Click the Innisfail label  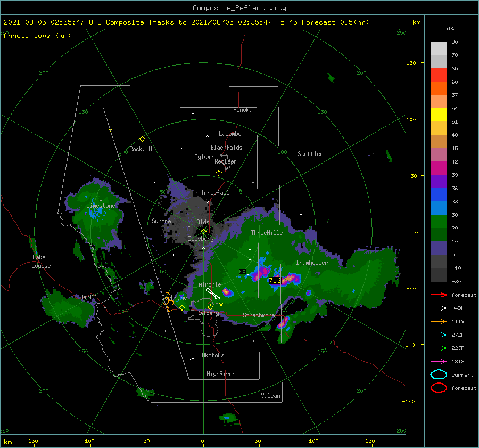215,193
